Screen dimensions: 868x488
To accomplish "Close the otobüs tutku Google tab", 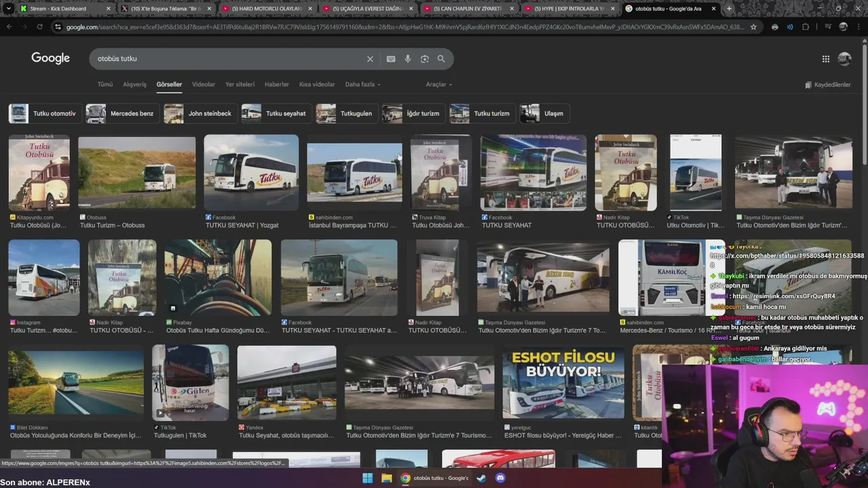I will (x=713, y=9).
